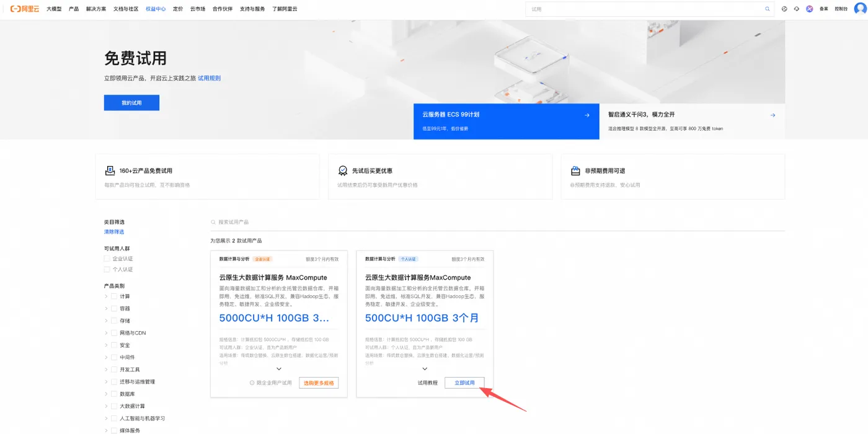Expand details chevron on 500CU*H MaxCompute card
This screenshot has height=434, width=868.
point(425,369)
